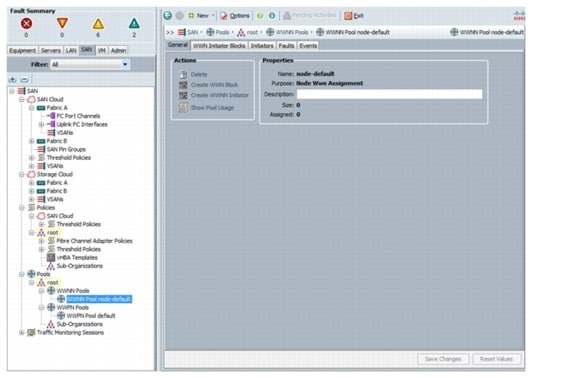Screen dimensions: 576x378
Task: Click Pending Activities in toolbar
Action: (310, 15)
